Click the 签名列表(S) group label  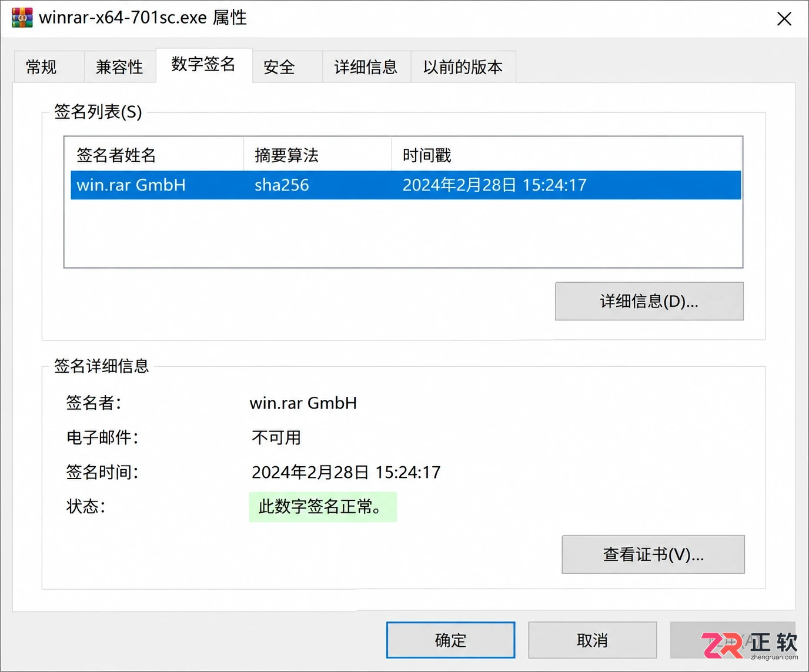pyautogui.click(x=98, y=112)
